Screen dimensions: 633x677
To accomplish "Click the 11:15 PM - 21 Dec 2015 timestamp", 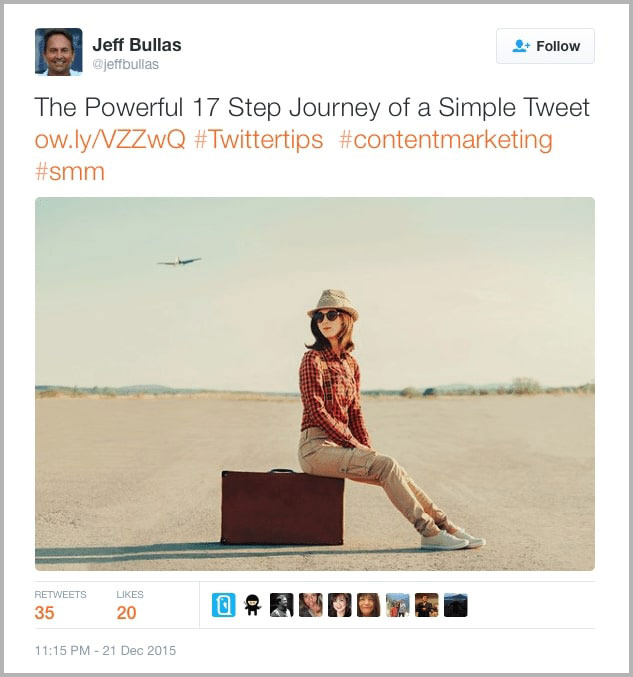I will pyautogui.click(x=105, y=650).
